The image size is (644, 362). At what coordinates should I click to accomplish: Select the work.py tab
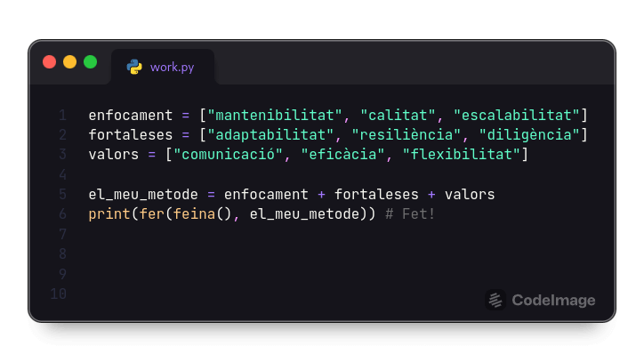tap(163, 67)
